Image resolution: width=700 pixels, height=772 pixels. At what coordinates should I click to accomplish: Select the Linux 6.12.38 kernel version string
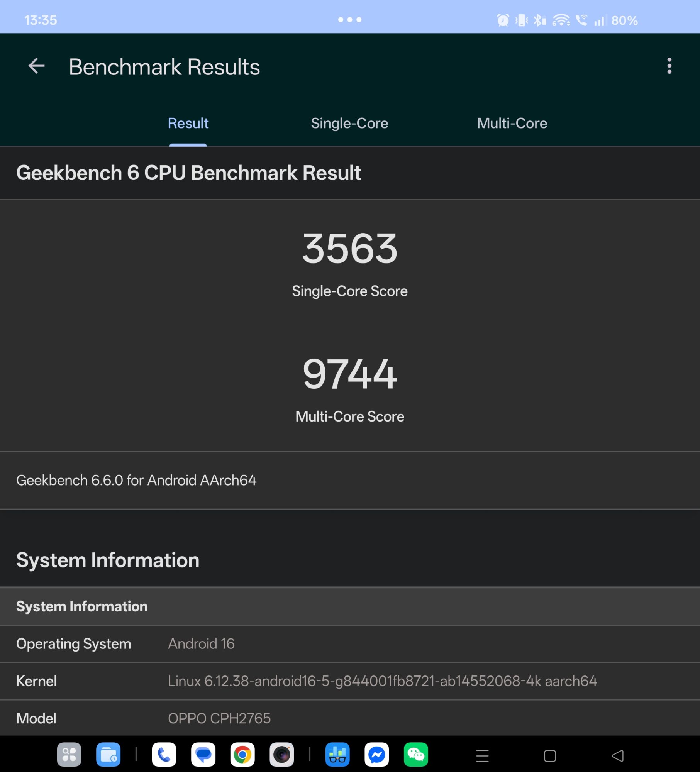(382, 681)
